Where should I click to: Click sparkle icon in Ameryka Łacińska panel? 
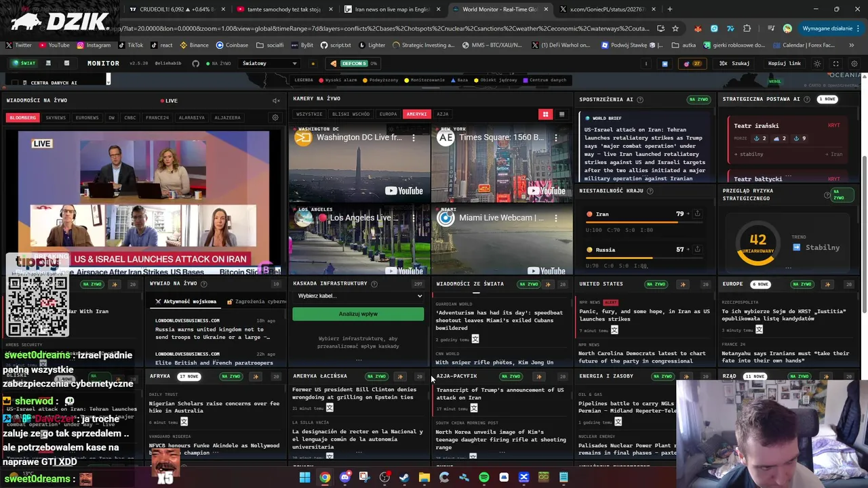click(x=399, y=376)
